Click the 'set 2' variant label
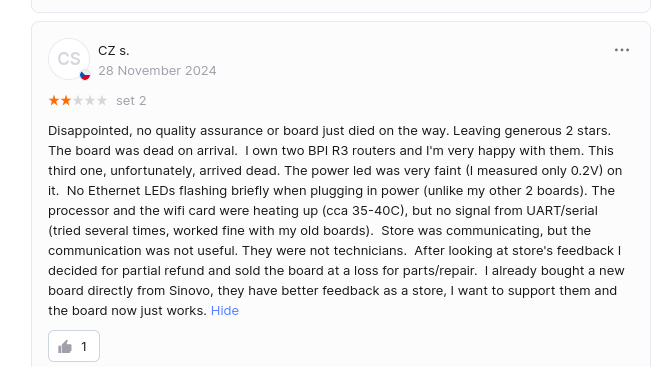Viewport: 662px width, 367px height. (x=131, y=101)
